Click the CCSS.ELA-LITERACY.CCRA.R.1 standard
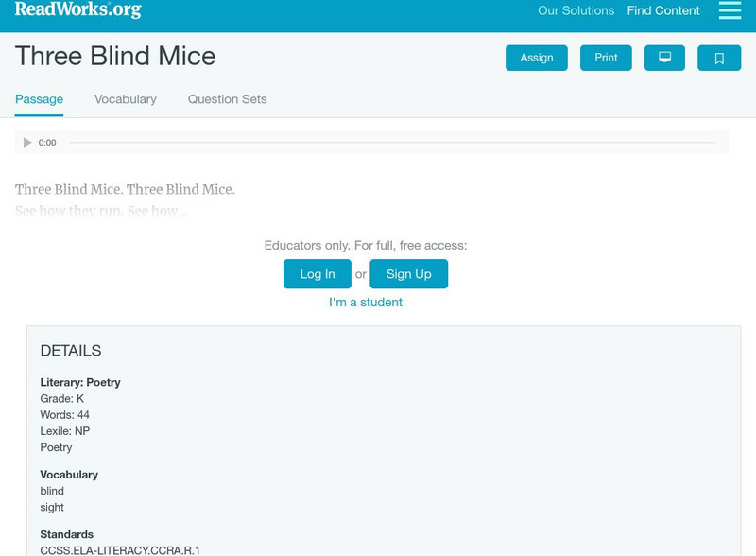This screenshot has height=556, width=756. [x=120, y=549]
